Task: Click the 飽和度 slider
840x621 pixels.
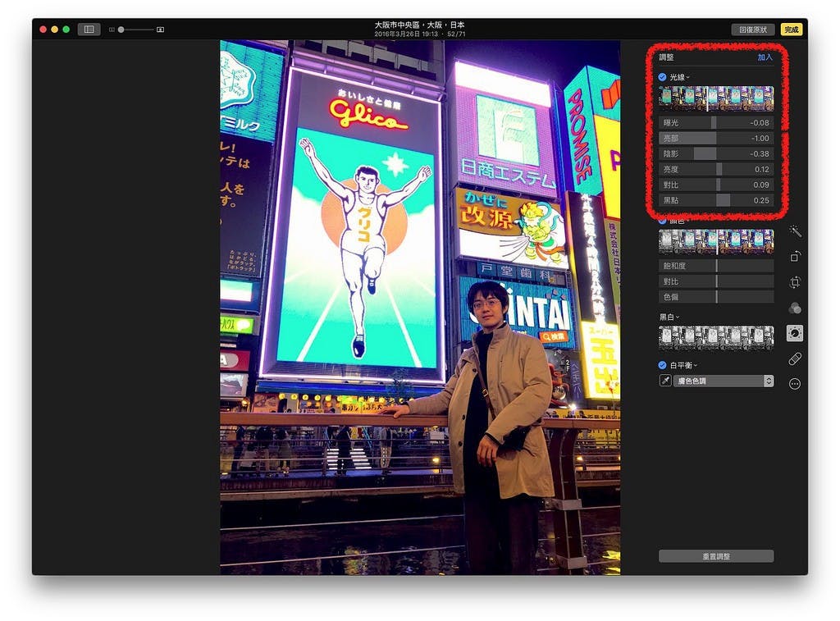Action: pyautogui.click(x=716, y=266)
